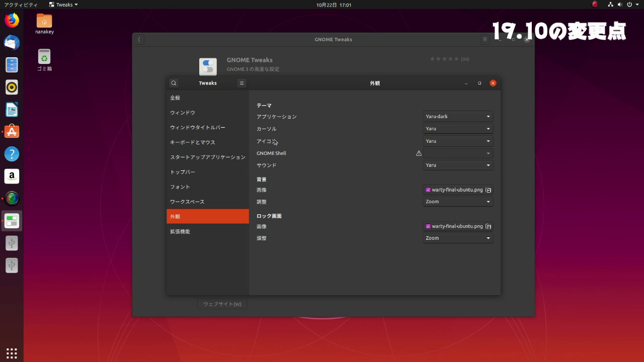Click the ウェブサイト(W) button

[222, 304]
